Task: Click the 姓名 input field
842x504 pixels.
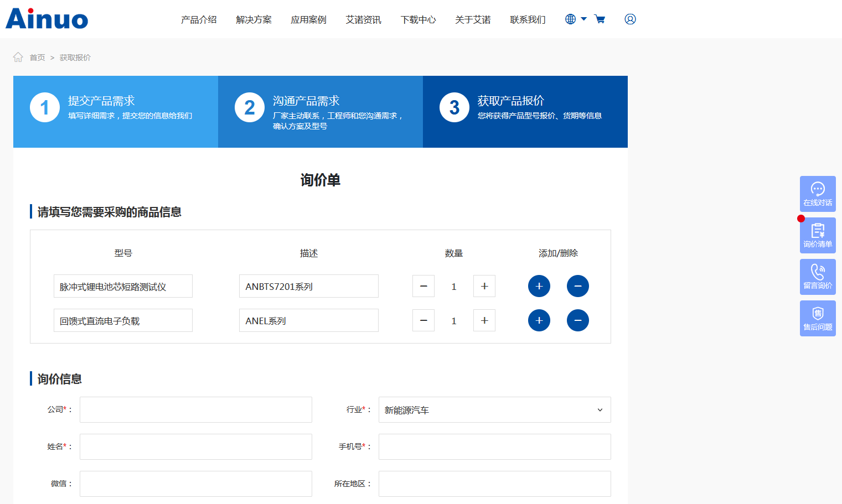Action: point(196,446)
